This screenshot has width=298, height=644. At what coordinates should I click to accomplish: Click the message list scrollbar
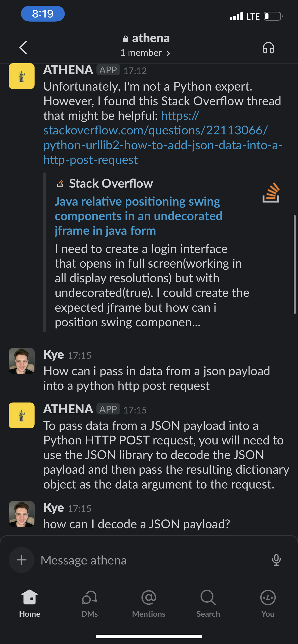295,264
